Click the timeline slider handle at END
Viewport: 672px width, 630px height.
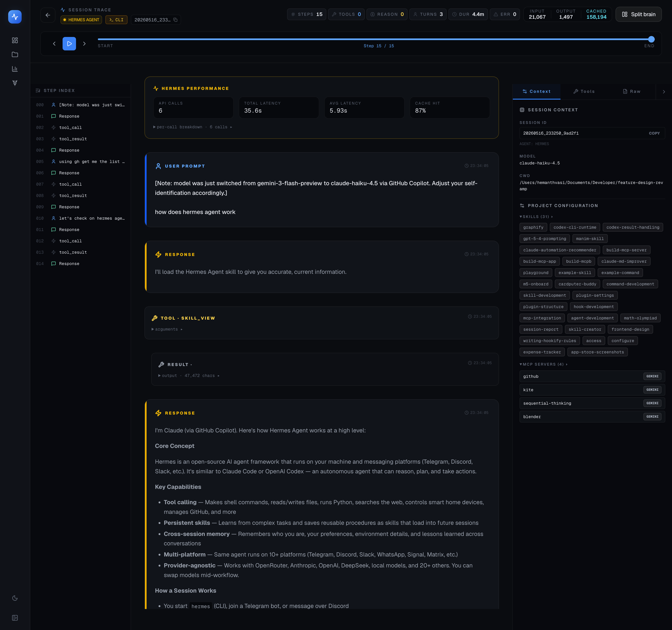point(651,39)
